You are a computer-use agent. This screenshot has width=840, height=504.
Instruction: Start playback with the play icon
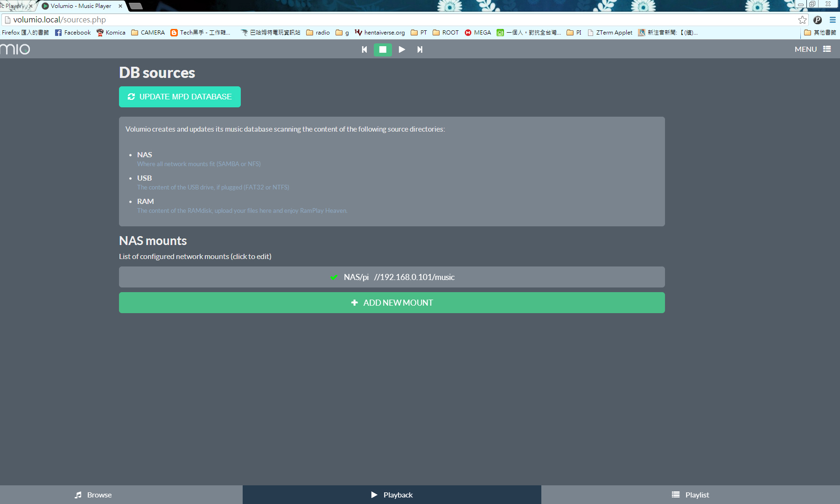pyautogui.click(x=401, y=49)
